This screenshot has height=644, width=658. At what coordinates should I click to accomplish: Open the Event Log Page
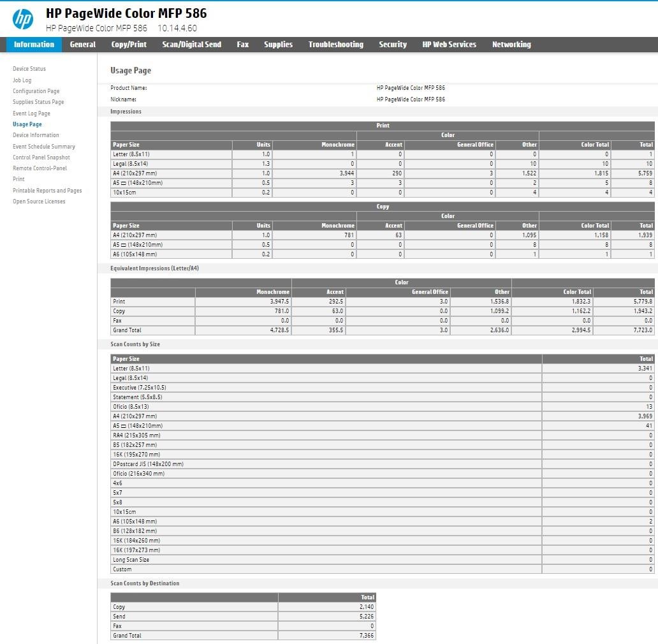pyautogui.click(x=31, y=113)
